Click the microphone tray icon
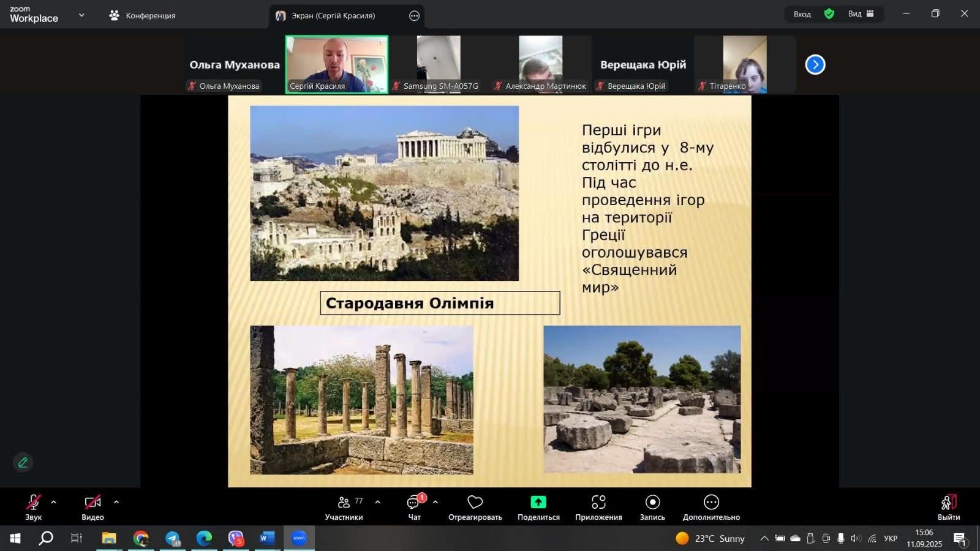This screenshot has width=980, height=551. click(x=840, y=538)
